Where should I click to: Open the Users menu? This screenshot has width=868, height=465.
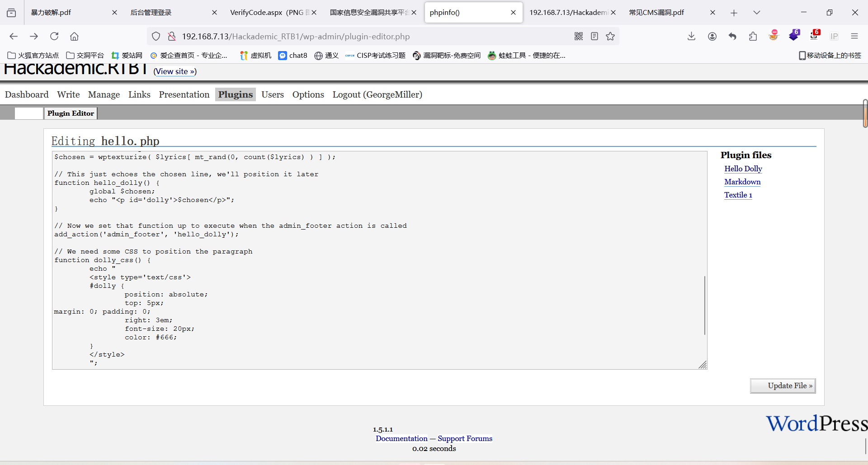(x=273, y=94)
